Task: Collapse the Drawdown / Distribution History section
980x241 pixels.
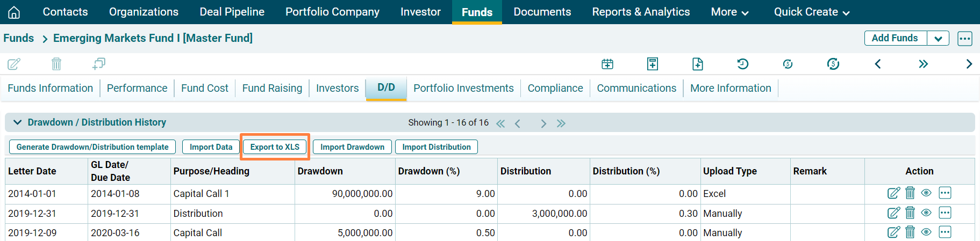Action: coord(18,122)
